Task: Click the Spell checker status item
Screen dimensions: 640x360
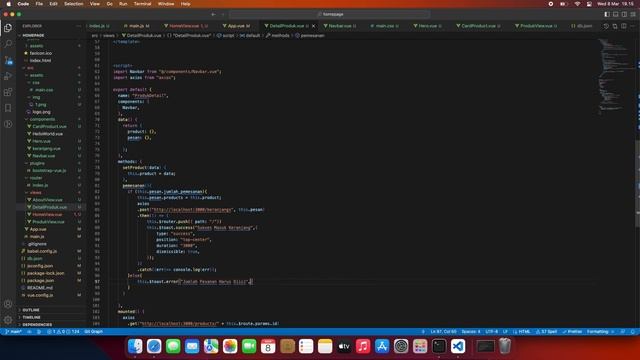Action: point(547,332)
